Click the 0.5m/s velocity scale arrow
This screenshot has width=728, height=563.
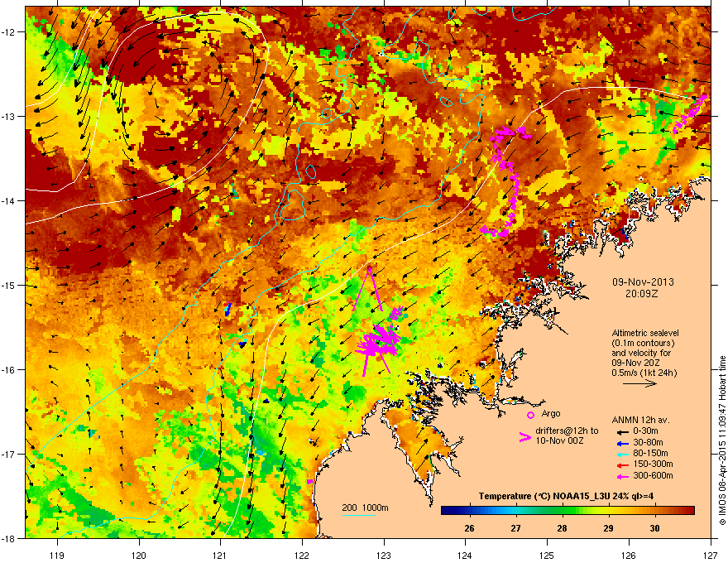[639, 383]
